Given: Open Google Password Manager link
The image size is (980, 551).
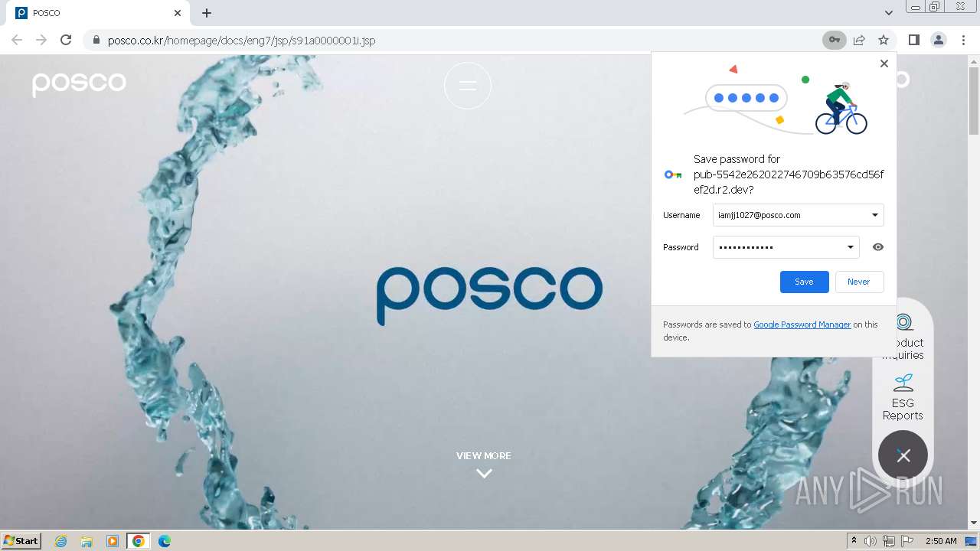Looking at the screenshot, I should (x=802, y=324).
